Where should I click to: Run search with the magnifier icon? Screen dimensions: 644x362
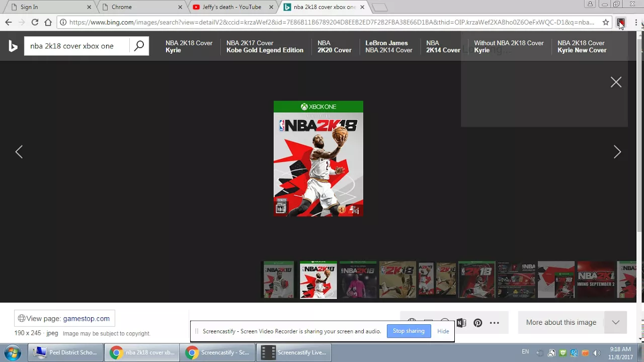pyautogui.click(x=139, y=46)
